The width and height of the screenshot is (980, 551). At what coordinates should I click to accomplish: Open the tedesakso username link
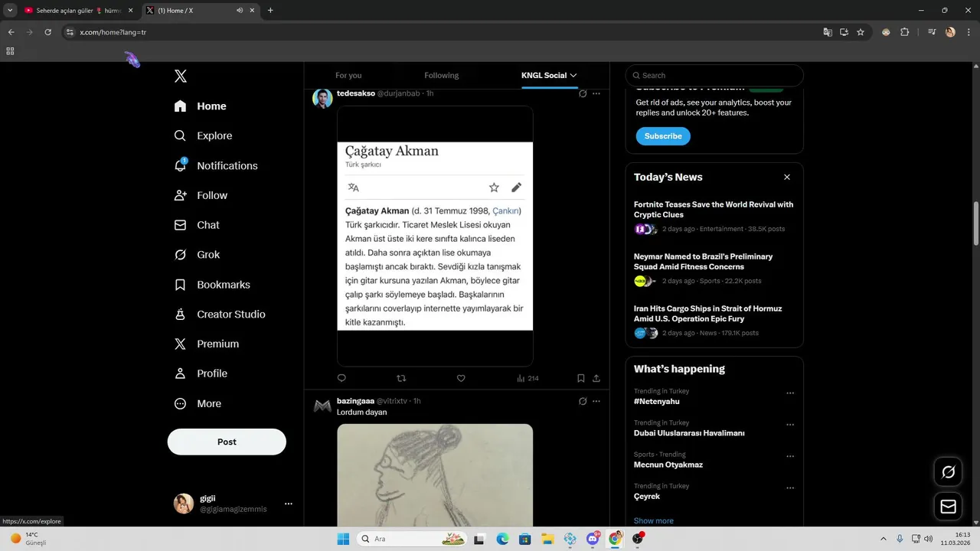pyautogui.click(x=356, y=93)
